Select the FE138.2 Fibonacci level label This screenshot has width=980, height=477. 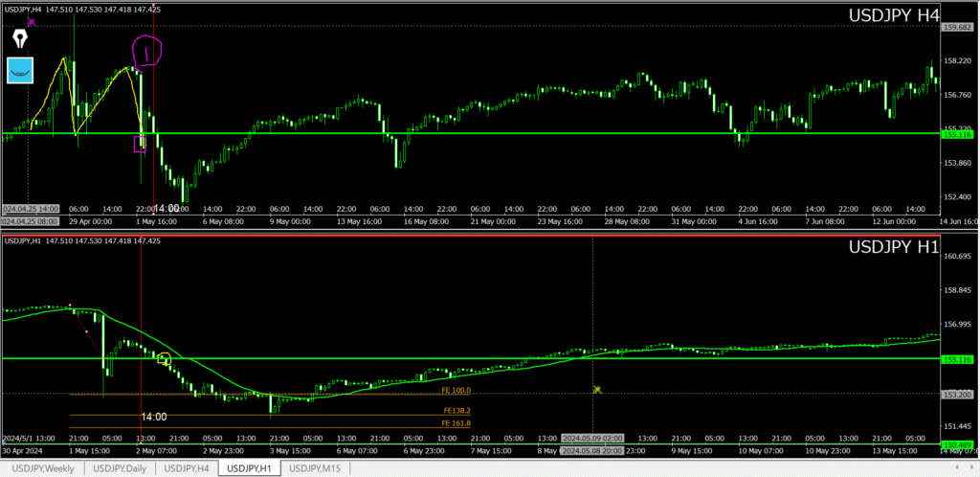tap(456, 410)
